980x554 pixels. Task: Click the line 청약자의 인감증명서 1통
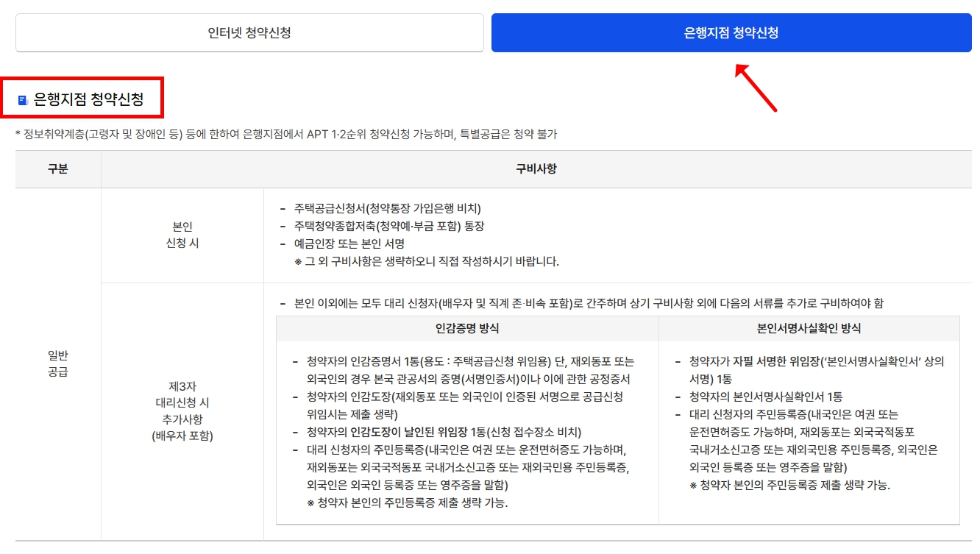pyautogui.click(x=470, y=370)
